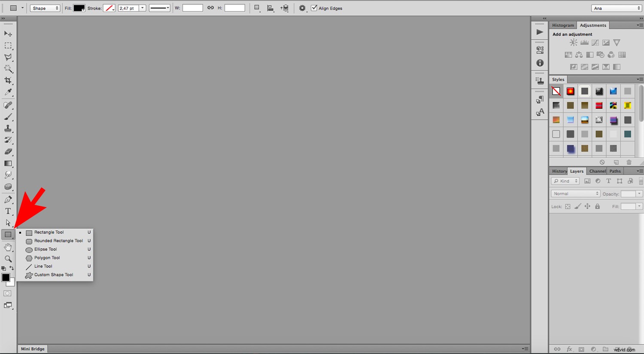Click the foreground color swatch

pyautogui.click(x=6, y=278)
